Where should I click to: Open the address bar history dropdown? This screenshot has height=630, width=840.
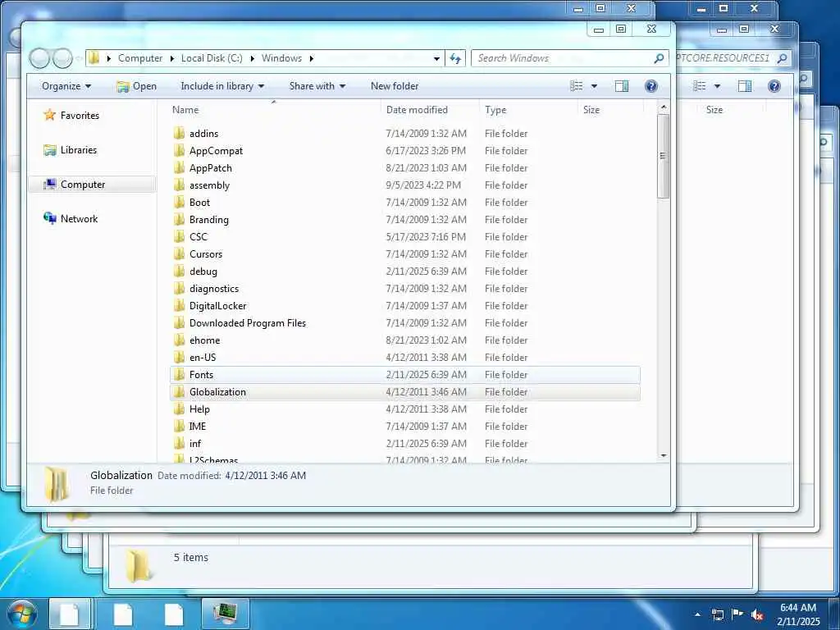(x=436, y=58)
